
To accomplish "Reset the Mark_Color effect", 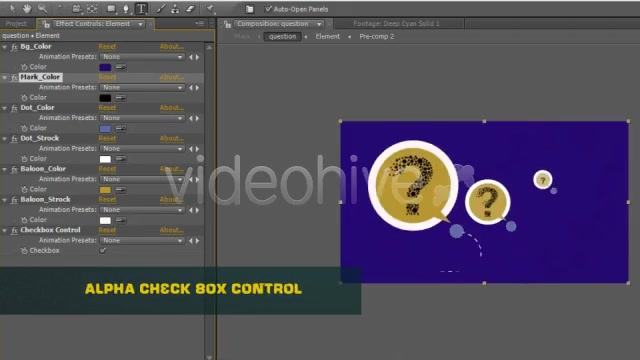I will coord(107,77).
